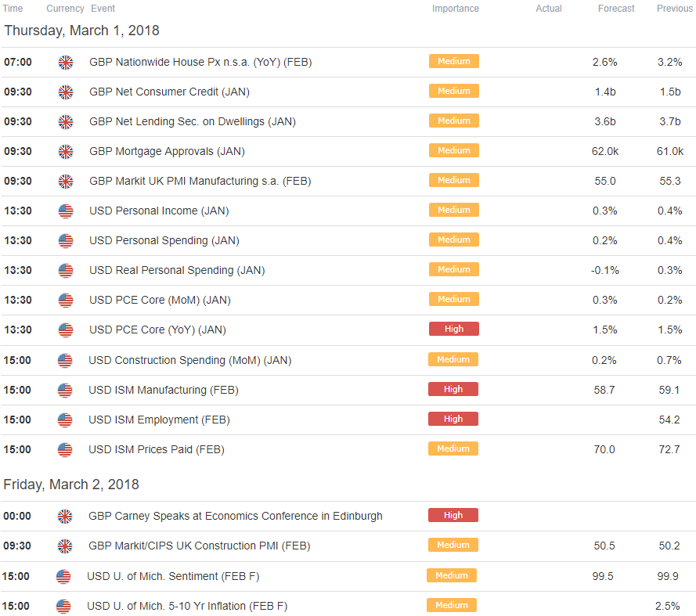
Task: Click US flag beside ISM Manufacturing
Action: [65, 391]
